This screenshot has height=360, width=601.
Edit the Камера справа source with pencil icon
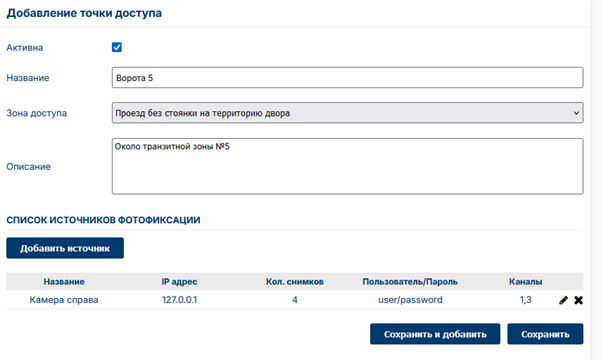click(563, 300)
